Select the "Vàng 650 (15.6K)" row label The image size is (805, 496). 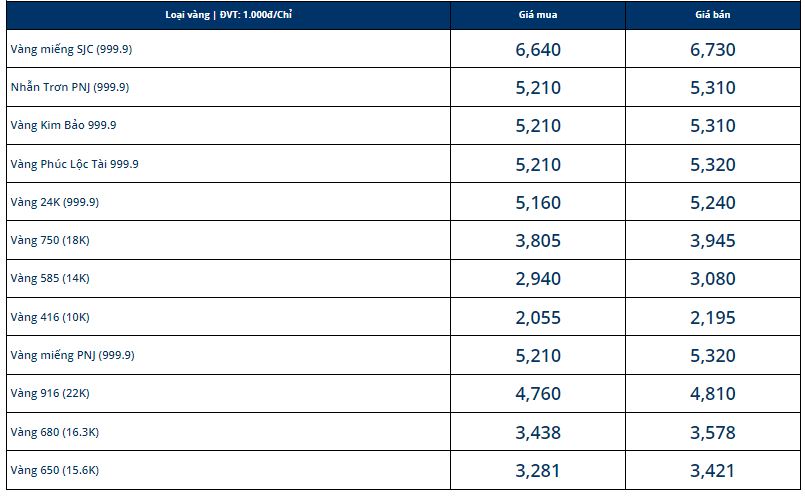pyautogui.click(x=55, y=469)
